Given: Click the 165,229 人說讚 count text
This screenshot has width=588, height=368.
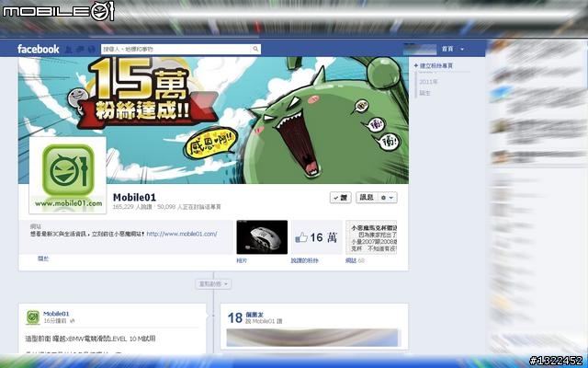Looking at the screenshot, I should click(x=132, y=207).
